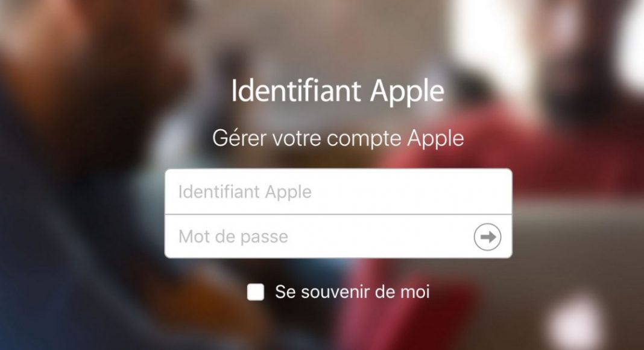Click the word "Apple" in the main heading
Image resolution: width=644 pixels, height=350 pixels.
(407, 92)
